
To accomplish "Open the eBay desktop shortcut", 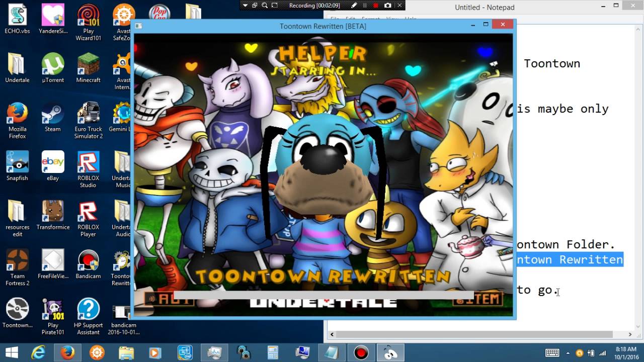I will pyautogui.click(x=53, y=166).
